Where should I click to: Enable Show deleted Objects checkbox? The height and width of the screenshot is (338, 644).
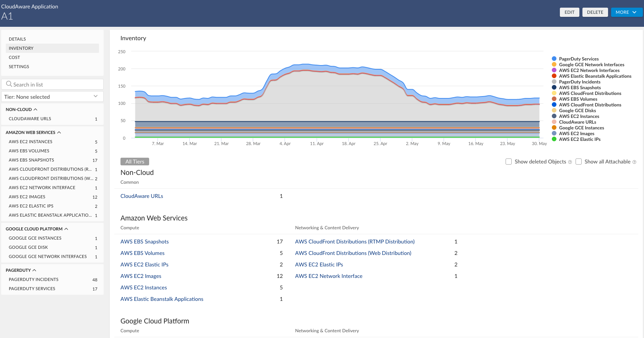509,162
